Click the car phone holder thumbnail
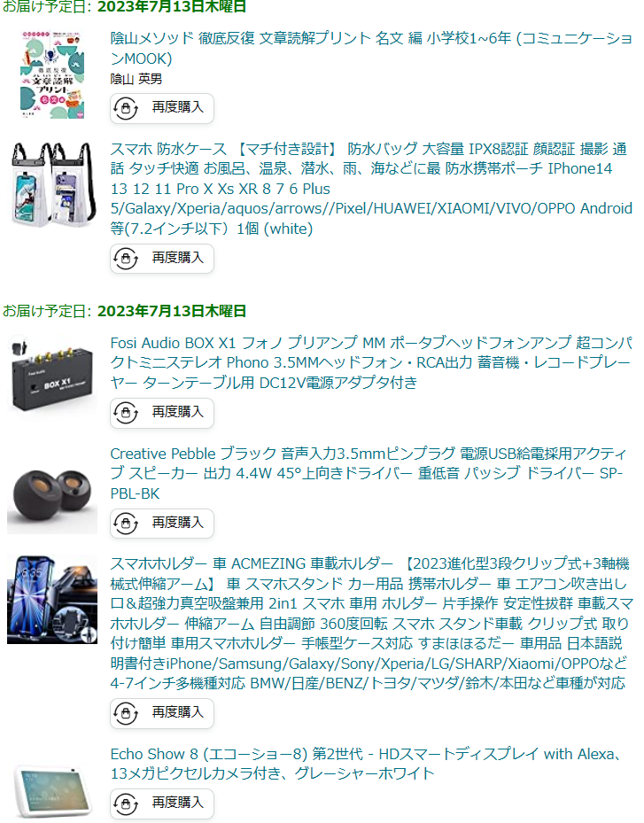The height and width of the screenshot is (823, 644). 52,600
